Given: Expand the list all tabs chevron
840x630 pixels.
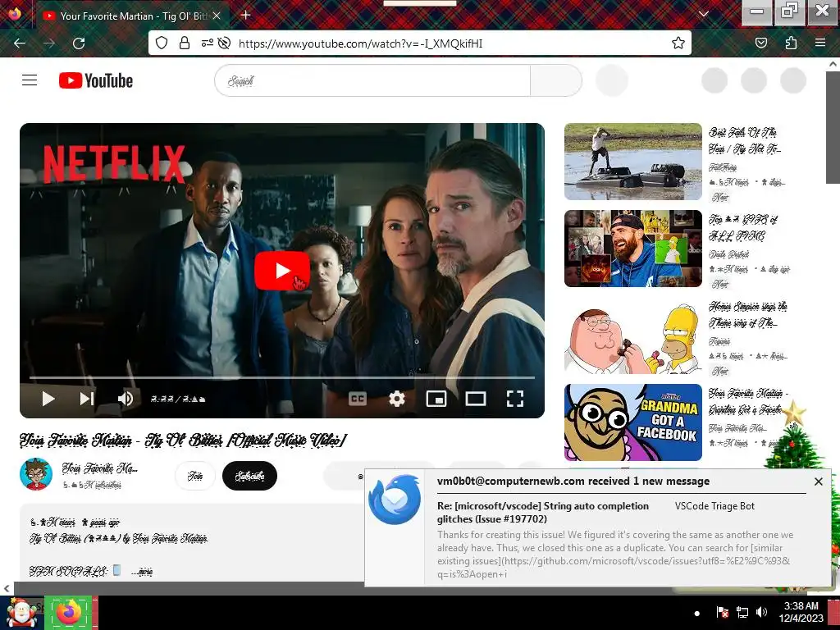Looking at the screenshot, I should pos(704,14).
